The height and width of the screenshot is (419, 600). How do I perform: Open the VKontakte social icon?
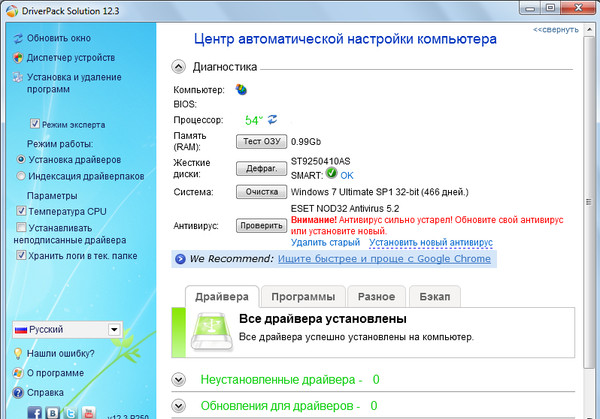53,413
